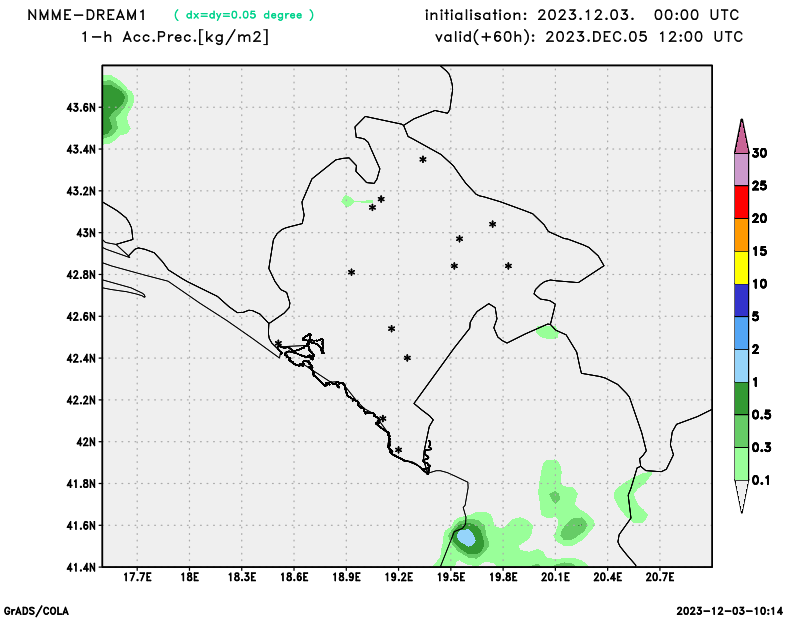Click the legend value 0.5
This screenshot has height=618, width=800.
click(x=761, y=415)
